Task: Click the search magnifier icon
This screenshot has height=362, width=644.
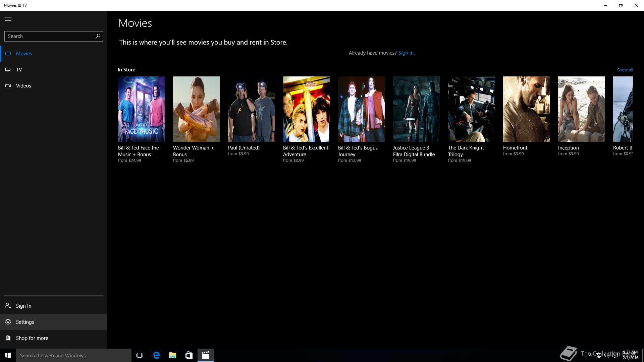Action: click(x=98, y=36)
